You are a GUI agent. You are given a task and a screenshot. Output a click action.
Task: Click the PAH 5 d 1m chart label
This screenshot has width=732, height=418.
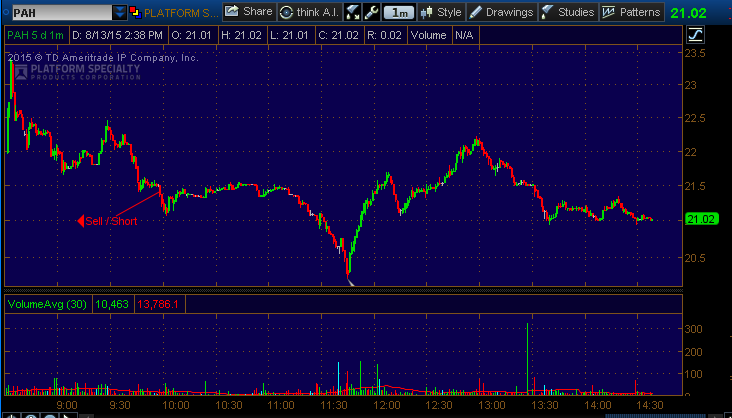click(35, 35)
